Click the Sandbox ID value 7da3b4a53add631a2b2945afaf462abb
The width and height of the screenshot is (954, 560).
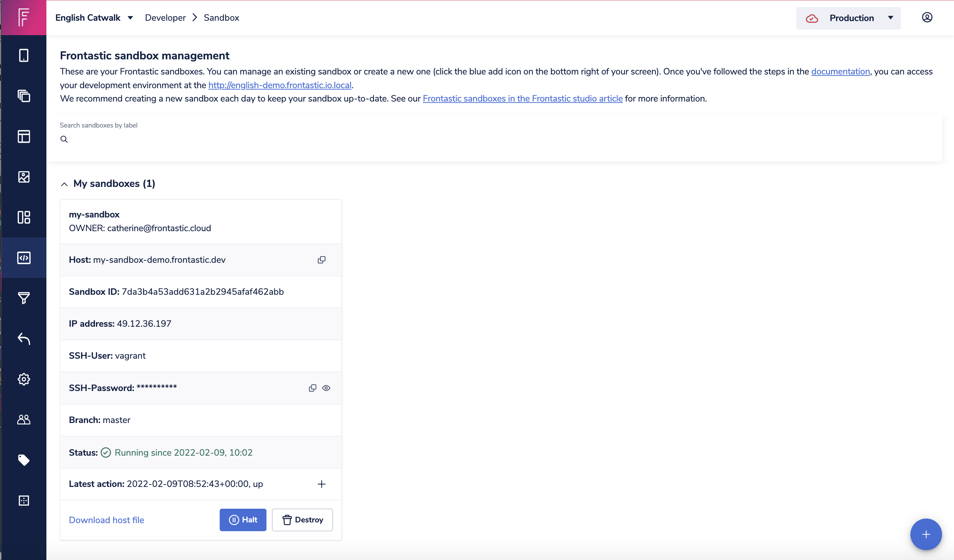(202, 292)
